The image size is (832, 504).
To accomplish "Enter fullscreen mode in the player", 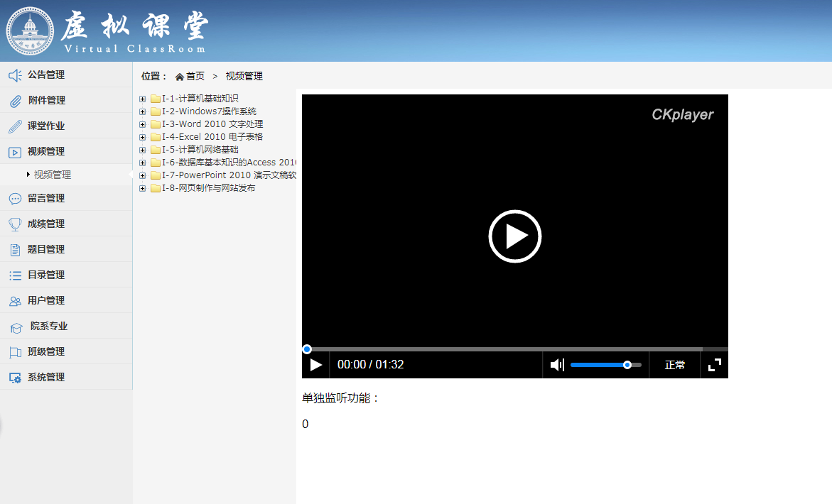I will (715, 365).
